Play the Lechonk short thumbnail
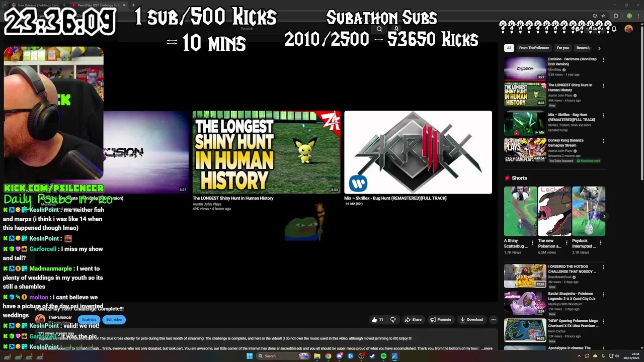The height and width of the screenshot is (362, 644). [x=554, y=211]
